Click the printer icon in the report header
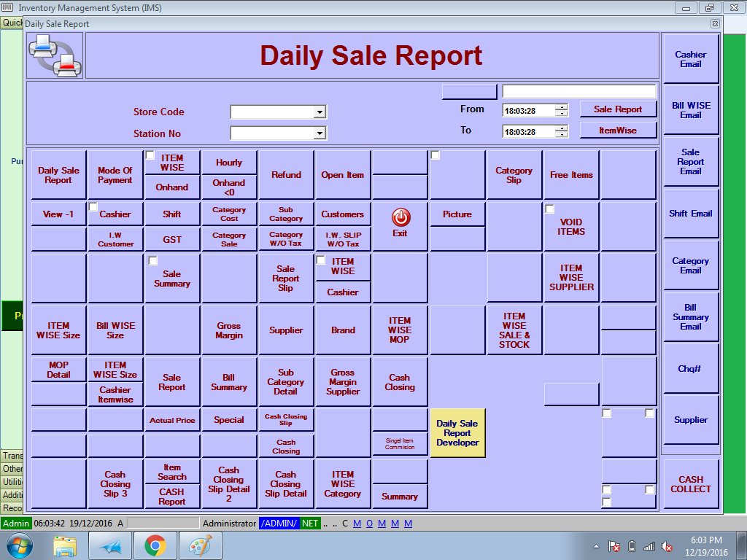Viewport: 747px width, 560px height. point(55,56)
